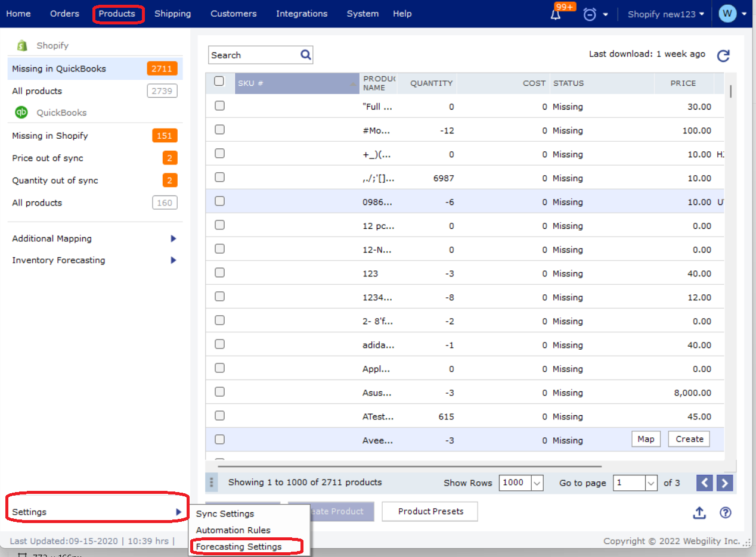
Task: Click the grid drag handle dots icon
Action: tap(212, 483)
